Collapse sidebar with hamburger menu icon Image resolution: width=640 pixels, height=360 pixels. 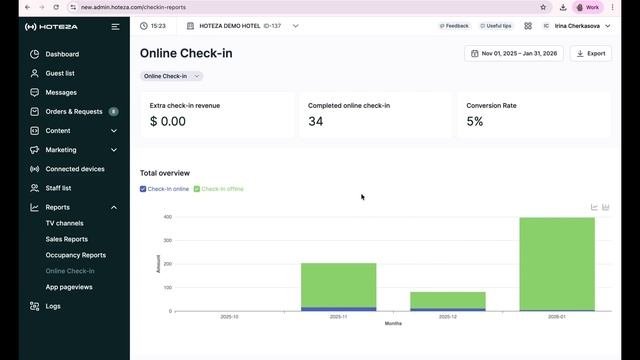tap(116, 27)
